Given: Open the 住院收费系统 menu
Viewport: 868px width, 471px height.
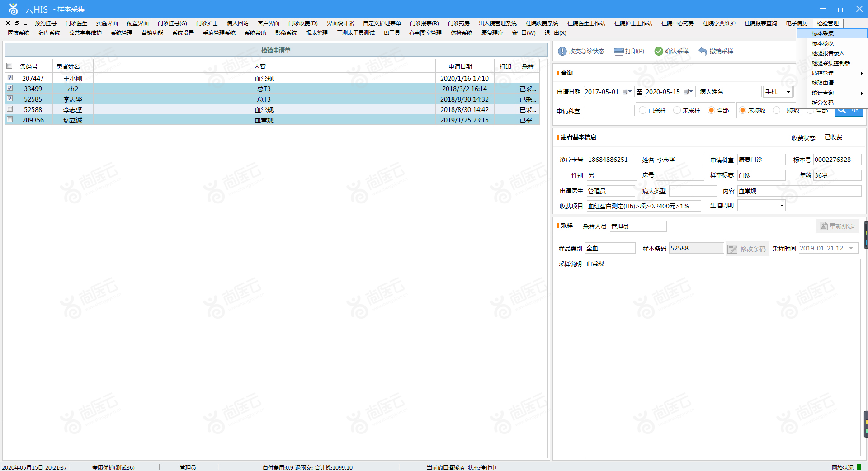Looking at the screenshot, I should point(542,24).
